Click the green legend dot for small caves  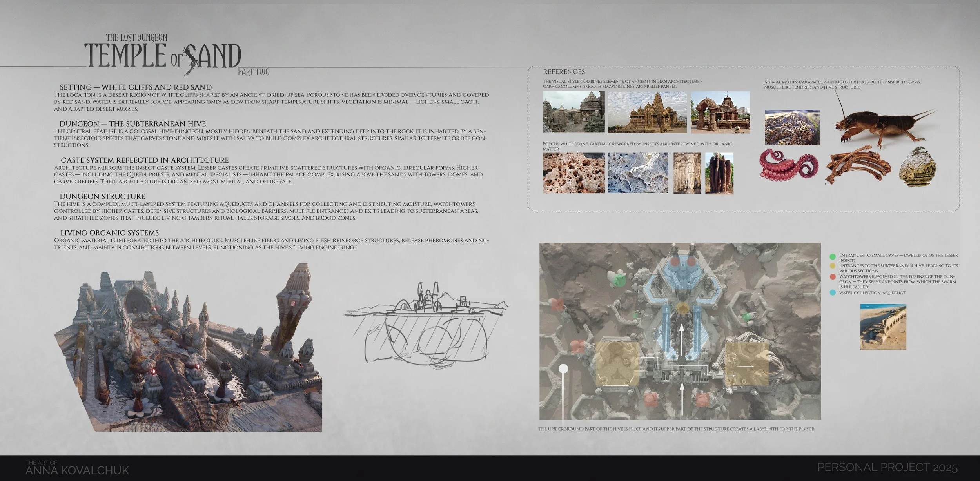pyautogui.click(x=833, y=257)
